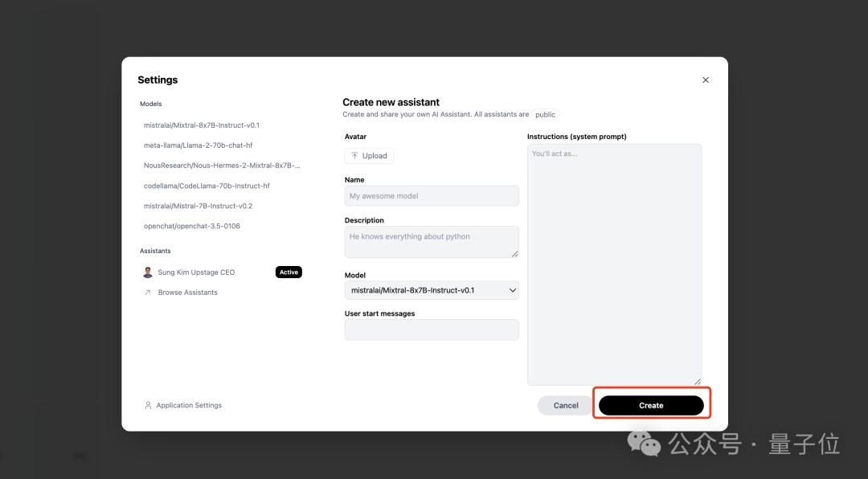Open the Model dropdown chevron
The height and width of the screenshot is (479, 868).
(513, 290)
